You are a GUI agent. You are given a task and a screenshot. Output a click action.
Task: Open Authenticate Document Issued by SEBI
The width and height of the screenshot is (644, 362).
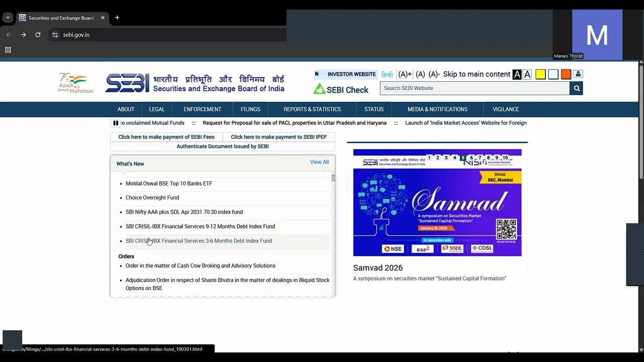(222, 146)
